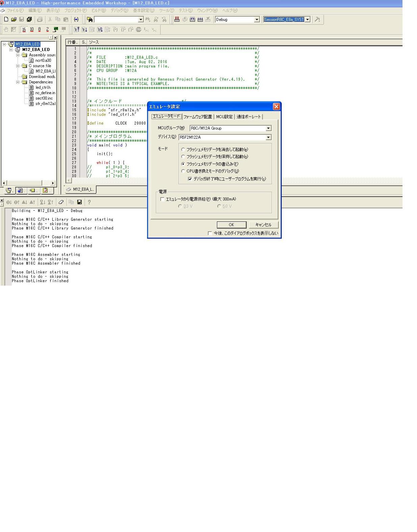Select フラッシュメモリデータを消去して起動 radio button

[x=183, y=150]
